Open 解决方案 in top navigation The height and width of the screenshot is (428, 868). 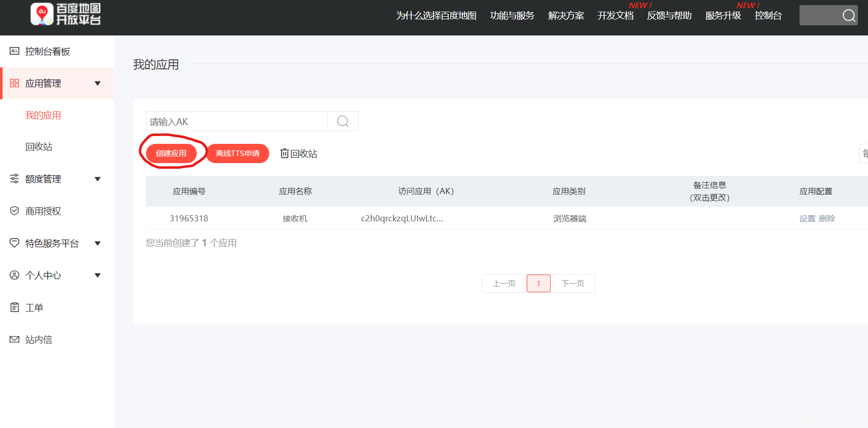coord(566,16)
